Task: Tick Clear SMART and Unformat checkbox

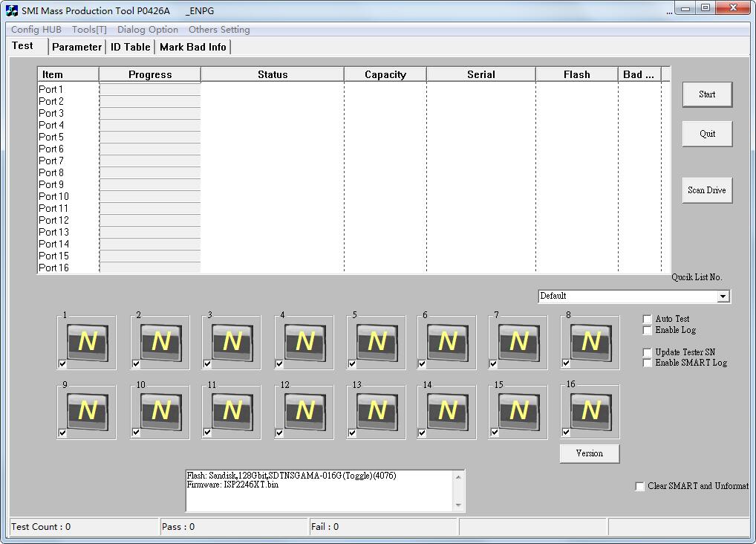Action: click(640, 487)
